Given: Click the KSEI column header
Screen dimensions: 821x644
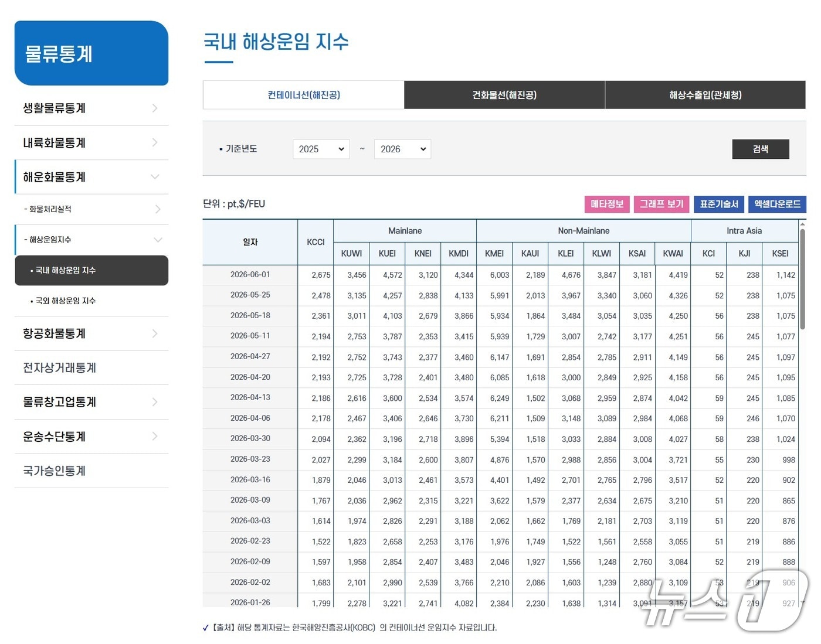Looking at the screenshot, I should coord(781,253).
